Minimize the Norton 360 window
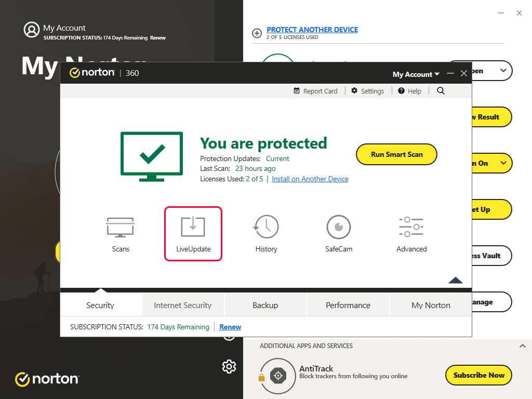This screenshot has width=532, height=399. (x=450, y=73)
